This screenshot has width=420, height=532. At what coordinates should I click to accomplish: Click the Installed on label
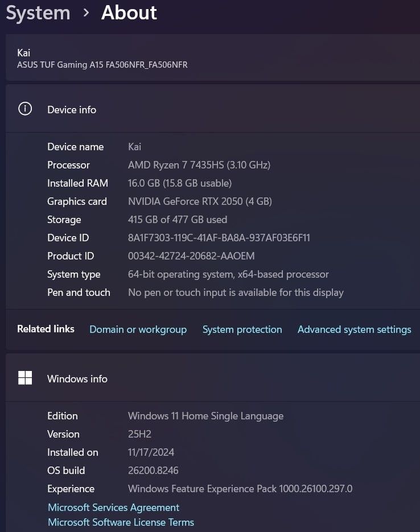click(x=73, y=452)
